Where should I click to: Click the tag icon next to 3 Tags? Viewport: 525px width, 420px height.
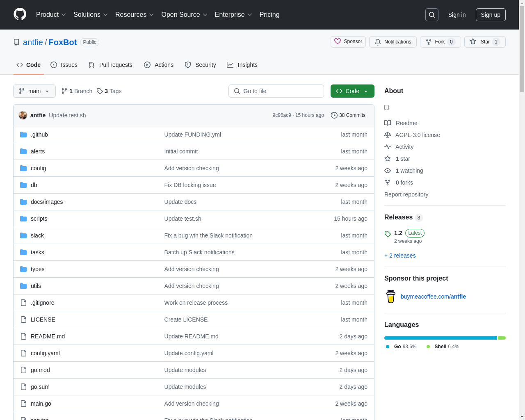[100, 91]
